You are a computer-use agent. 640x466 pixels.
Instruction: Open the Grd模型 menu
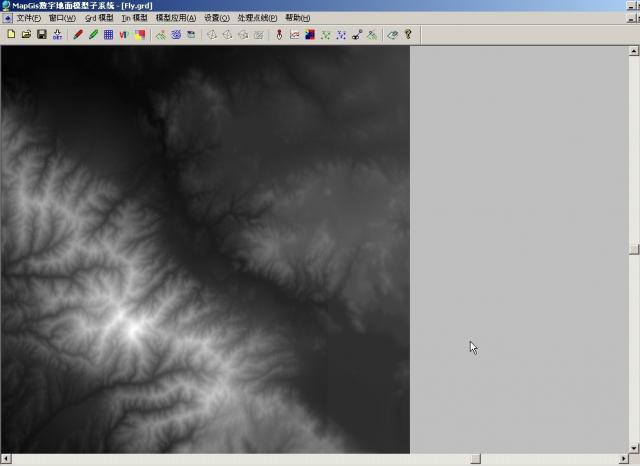99,18
